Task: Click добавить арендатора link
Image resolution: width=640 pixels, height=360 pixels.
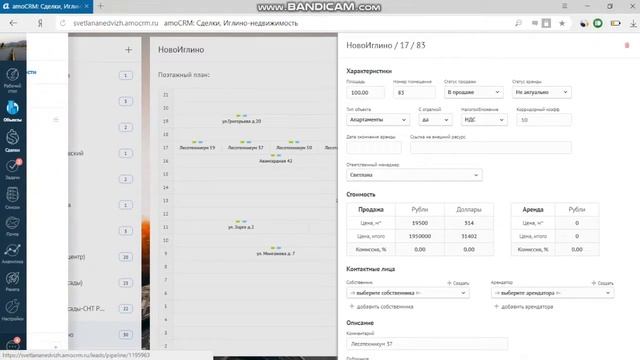Action: pos(524,307)
